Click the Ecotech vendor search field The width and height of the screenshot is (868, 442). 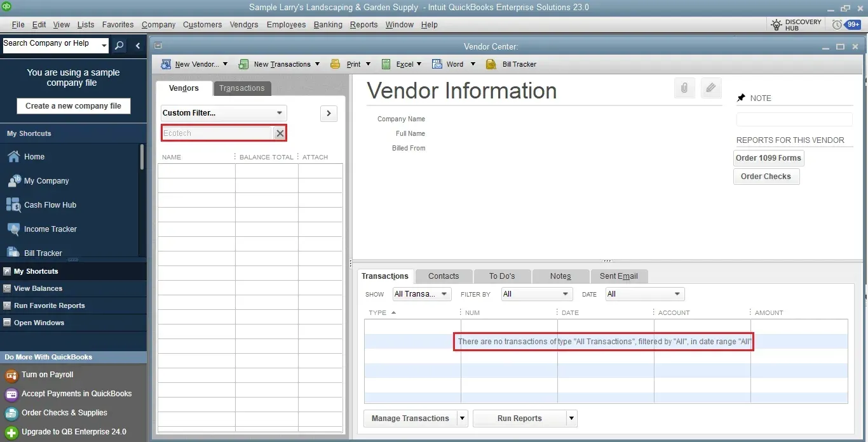217,133
